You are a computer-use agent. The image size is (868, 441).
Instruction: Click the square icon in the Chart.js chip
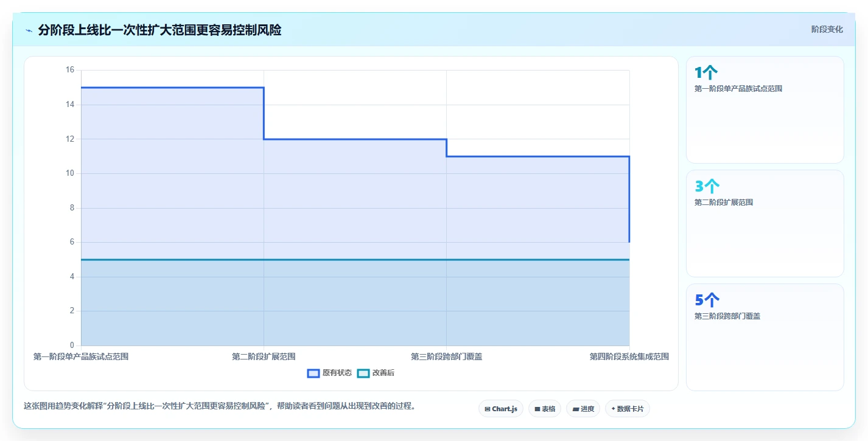[x=488, y=409]
